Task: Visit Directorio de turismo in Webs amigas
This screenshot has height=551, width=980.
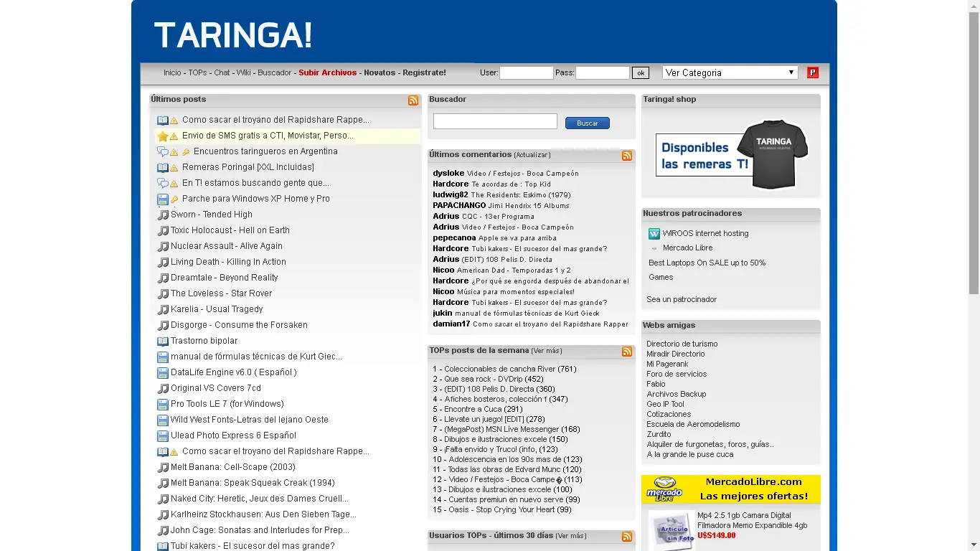Action: 682,344
